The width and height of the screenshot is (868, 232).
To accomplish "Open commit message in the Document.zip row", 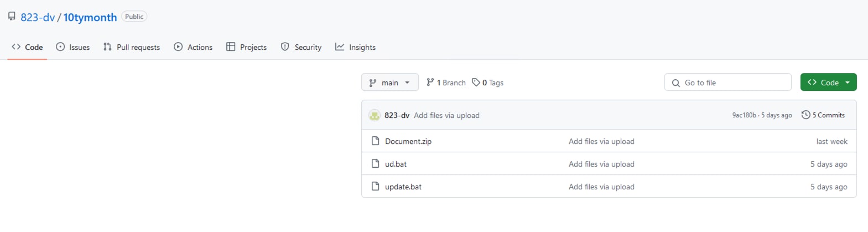I will (x=601, y=141).
